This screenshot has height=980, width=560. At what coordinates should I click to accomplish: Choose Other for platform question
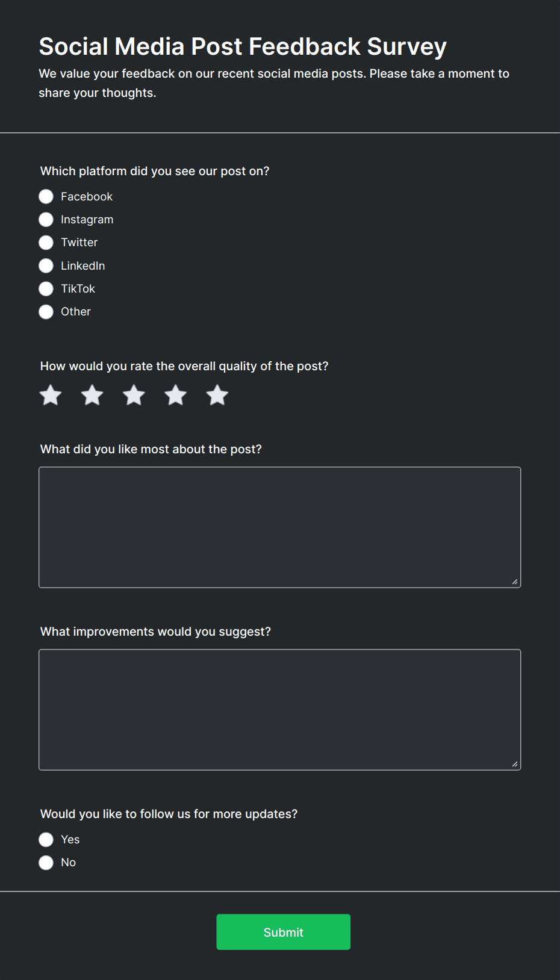click(46, 311)
